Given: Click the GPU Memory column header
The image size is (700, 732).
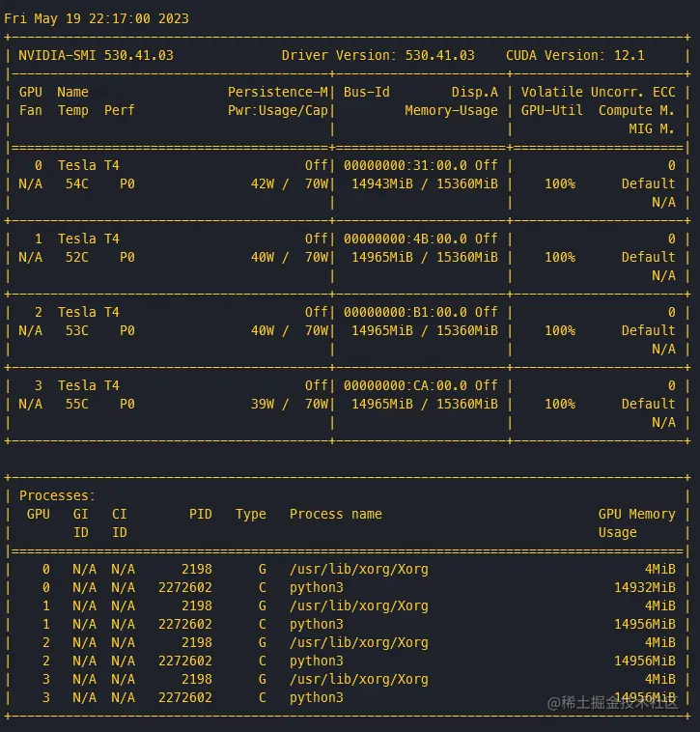Looking at the screenshot, I should point(636,514).
